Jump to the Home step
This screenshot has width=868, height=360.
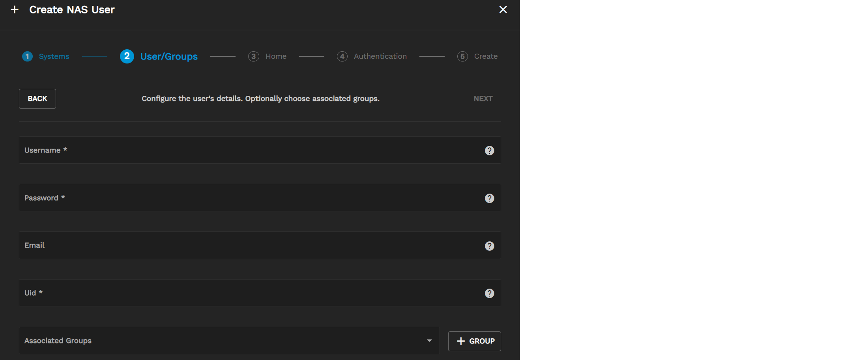coord(276,56)
